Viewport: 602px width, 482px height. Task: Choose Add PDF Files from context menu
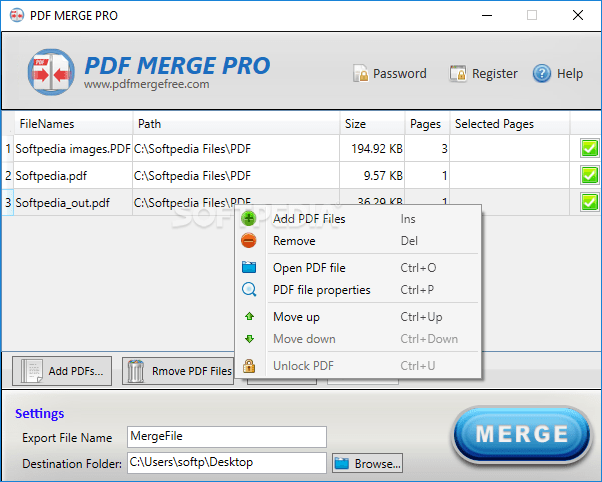[358, 219]
